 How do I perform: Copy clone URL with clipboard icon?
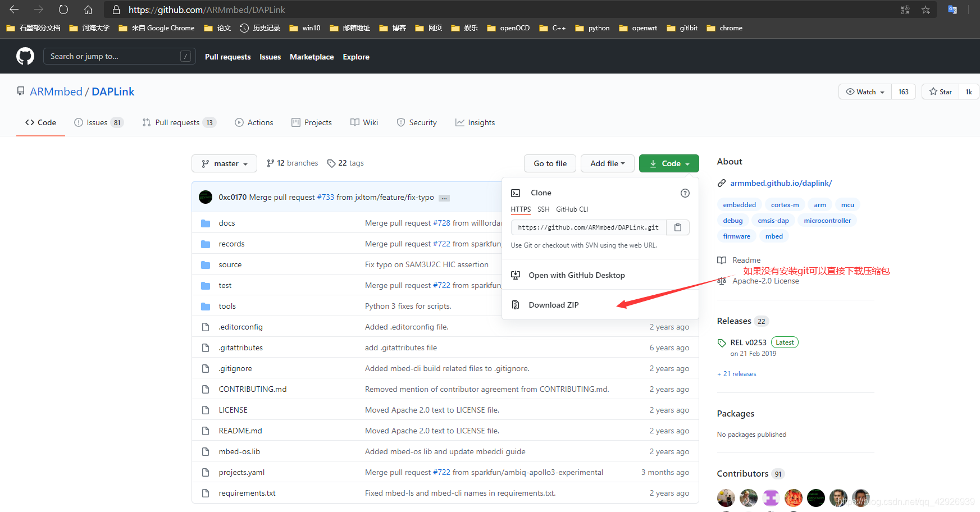(x=678, y=227)
